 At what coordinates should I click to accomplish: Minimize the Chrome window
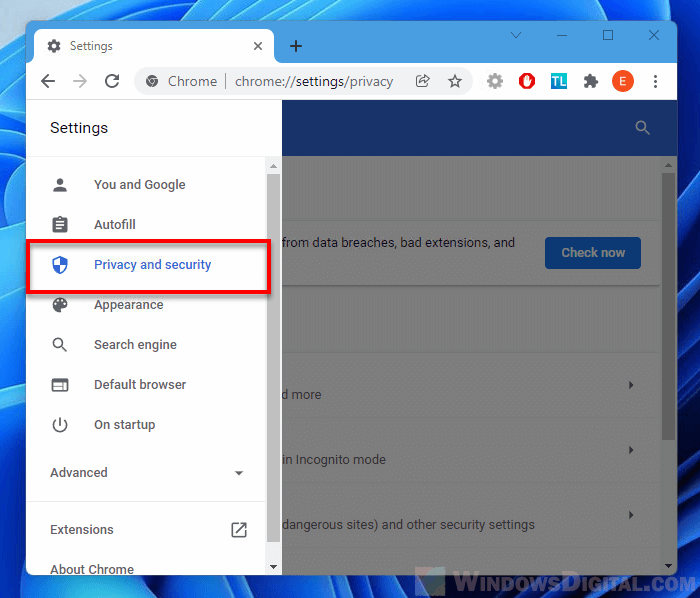pos(562,35)
